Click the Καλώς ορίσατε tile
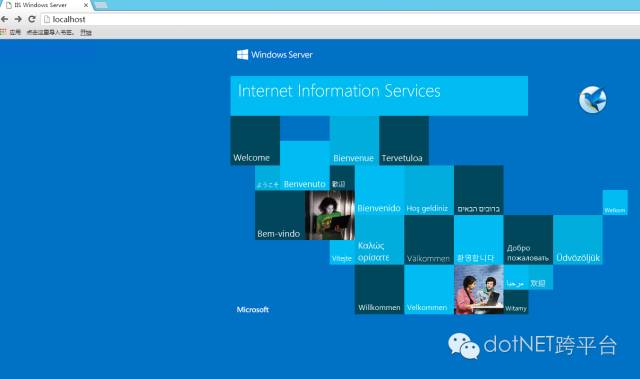 tap(379, 240)
